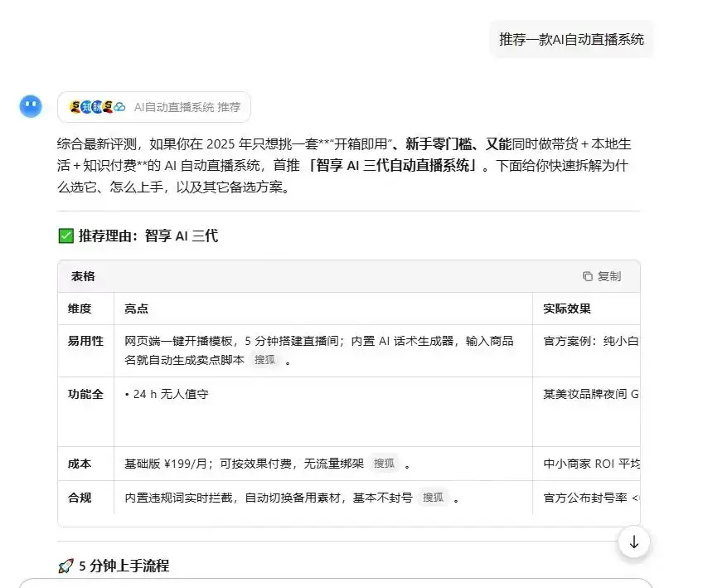The height and width of the screenshot is (588, 703).
Task: Open the 搜狐 citation in the 成本 row
Action: tap(384, 464)
